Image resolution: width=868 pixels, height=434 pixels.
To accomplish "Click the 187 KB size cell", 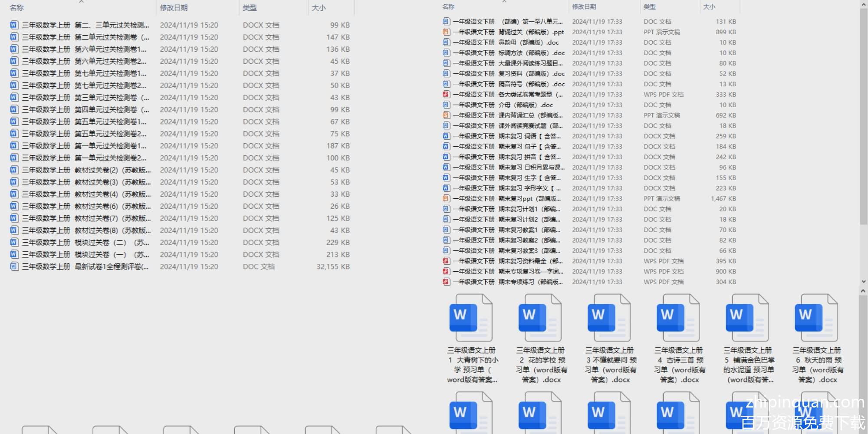I will 338,146.
